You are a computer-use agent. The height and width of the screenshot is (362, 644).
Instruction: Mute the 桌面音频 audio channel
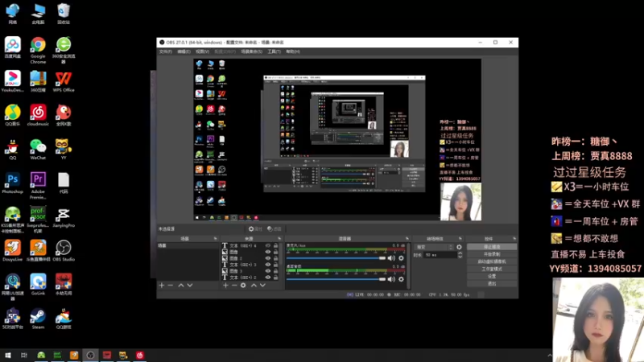[x=391, y=279]
